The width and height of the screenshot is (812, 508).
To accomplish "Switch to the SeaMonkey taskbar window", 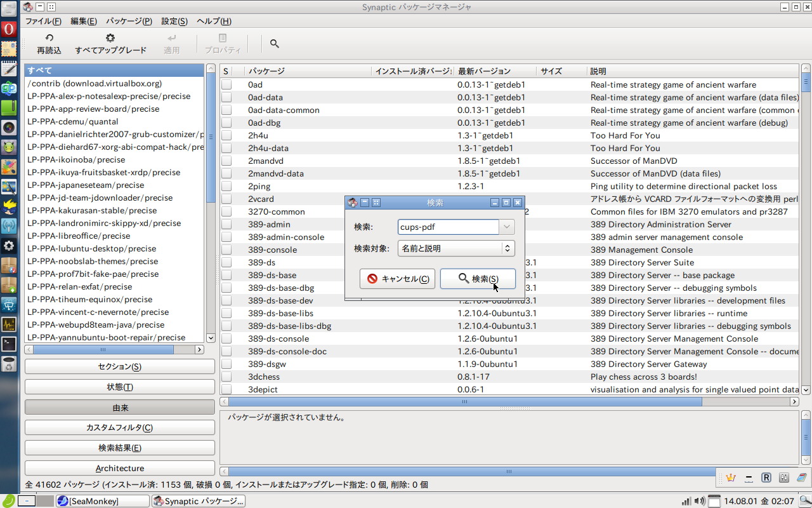I will point(102,501).
